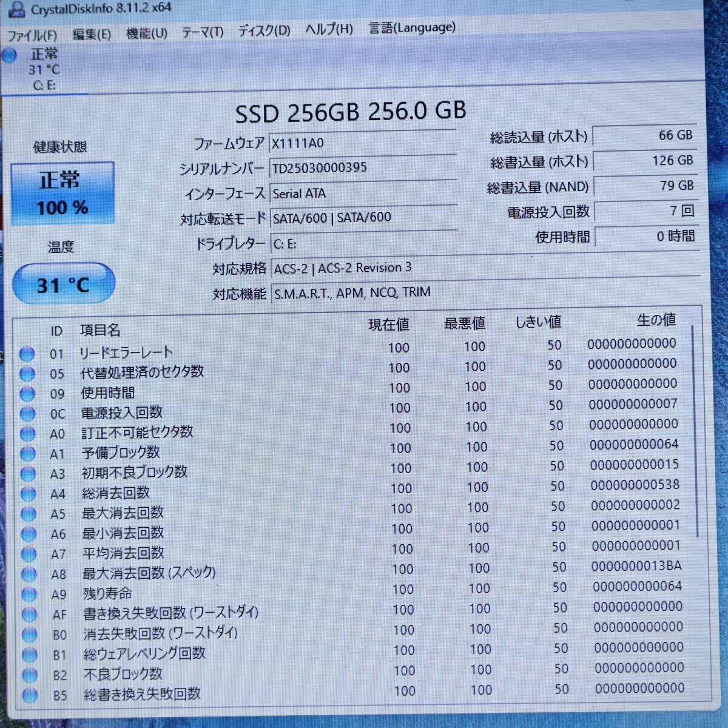Image resolution: width=728 pixels, height=728 pixels.
Task: Open the ディスク(D) menu
Action: click(264, 30)
